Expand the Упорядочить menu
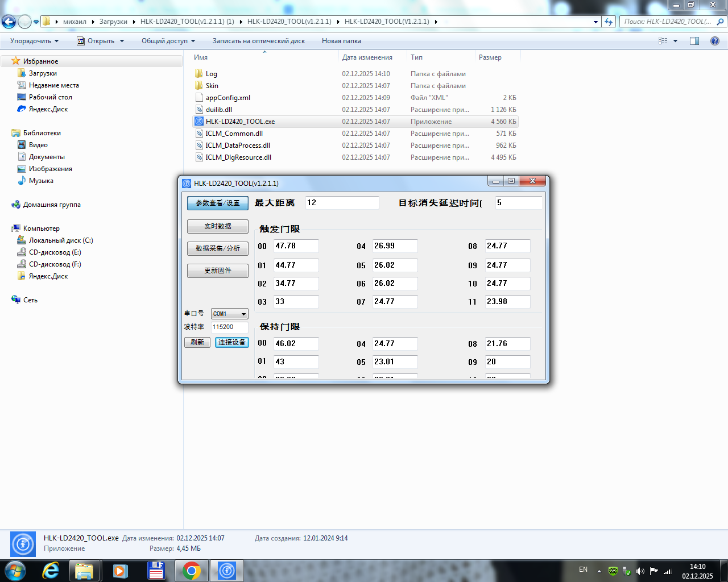728x582 pixels. coord(34,41)
